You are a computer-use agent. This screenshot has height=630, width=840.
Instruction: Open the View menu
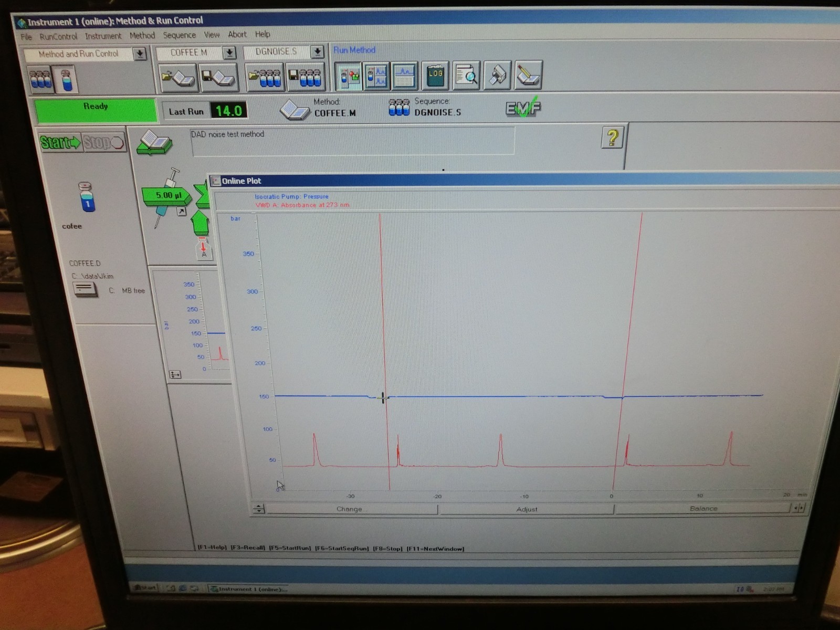[212, 35]
